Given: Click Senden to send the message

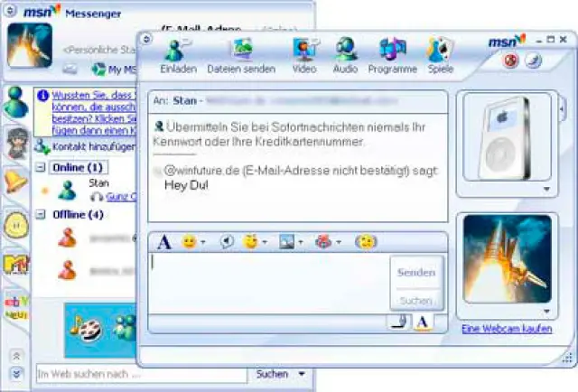Looking at the screenshot, I should (x=416, y=272).
